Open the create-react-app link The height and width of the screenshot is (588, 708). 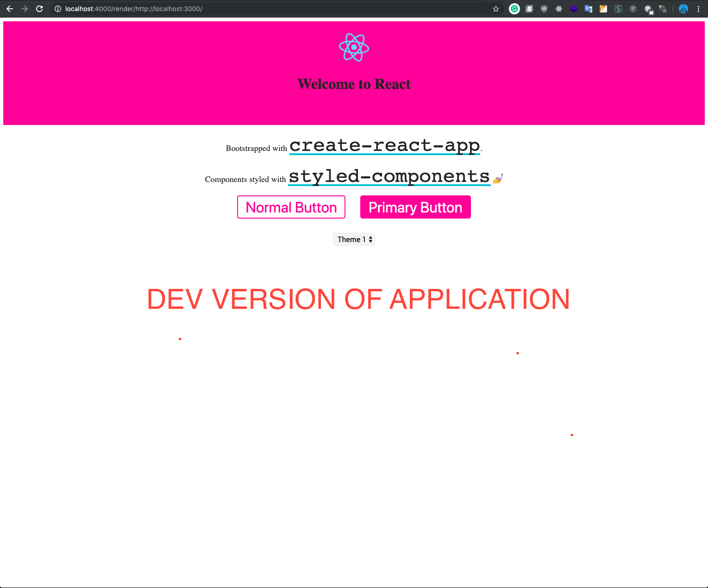(384, 146)
